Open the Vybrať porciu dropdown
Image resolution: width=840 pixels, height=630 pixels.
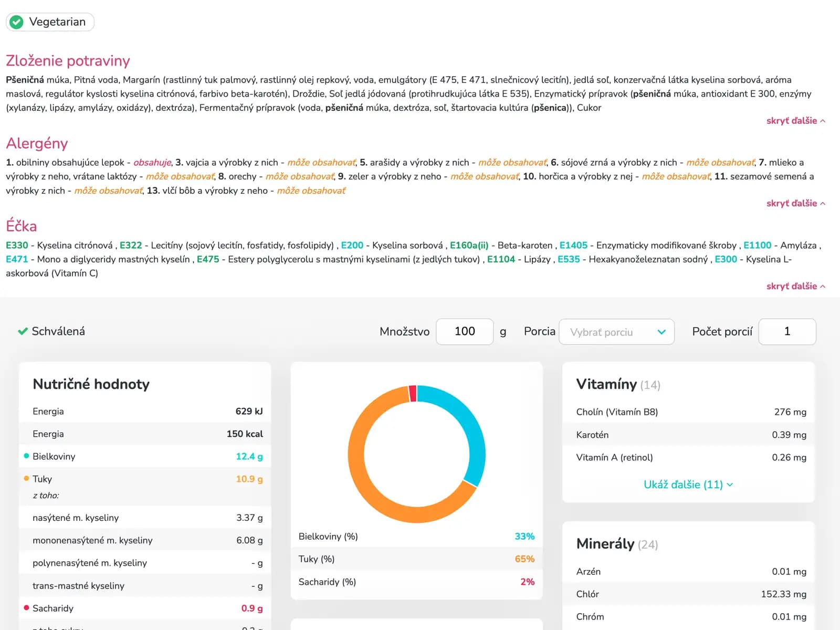click(616, 332)
